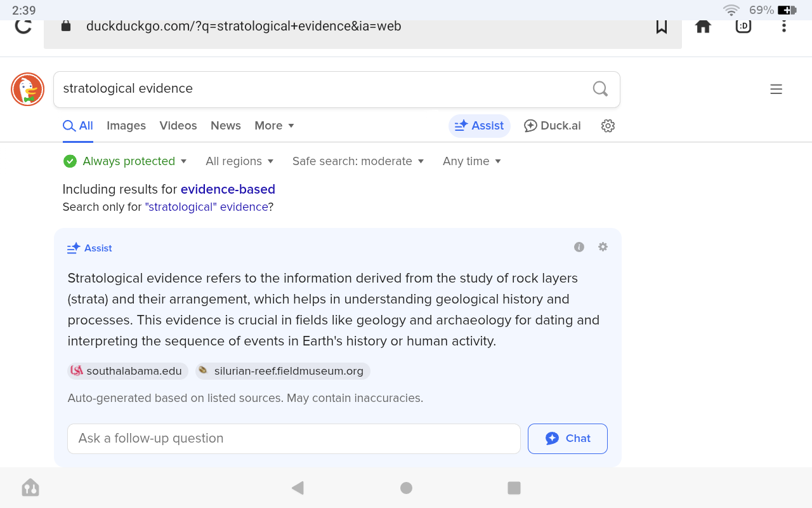Viewport: 812px width, 508px height.
Task: Tap the bottom-left accessibility home icon
Action: tap(30, 488)
